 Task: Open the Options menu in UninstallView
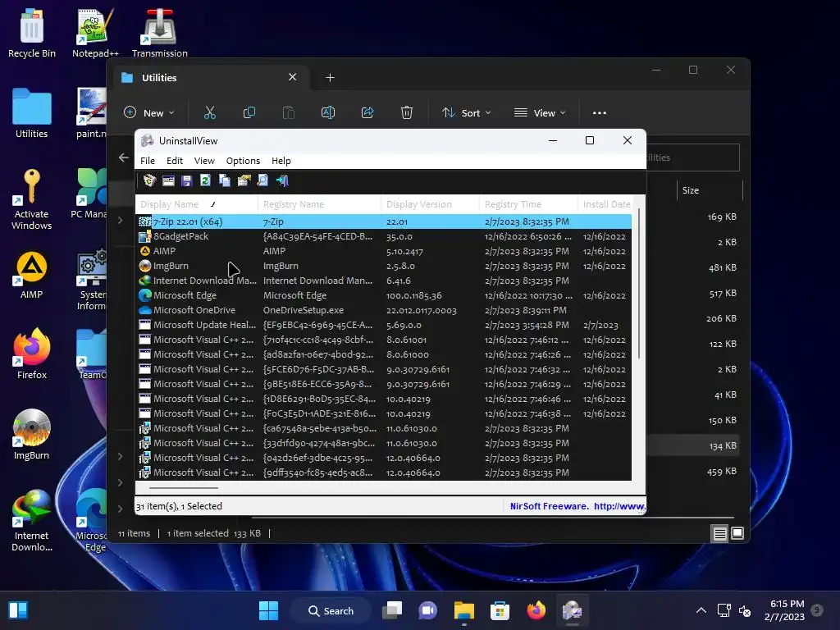point(243,161)
